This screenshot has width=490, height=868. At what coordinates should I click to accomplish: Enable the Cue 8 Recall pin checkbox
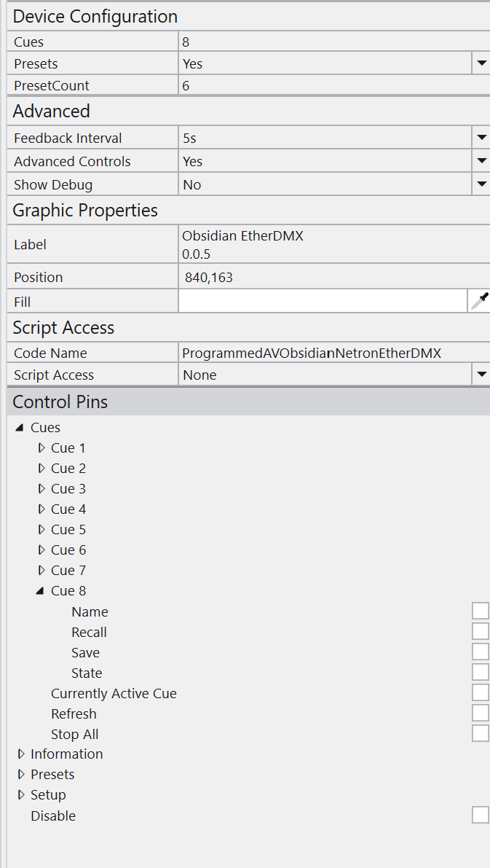coord(481,632)
